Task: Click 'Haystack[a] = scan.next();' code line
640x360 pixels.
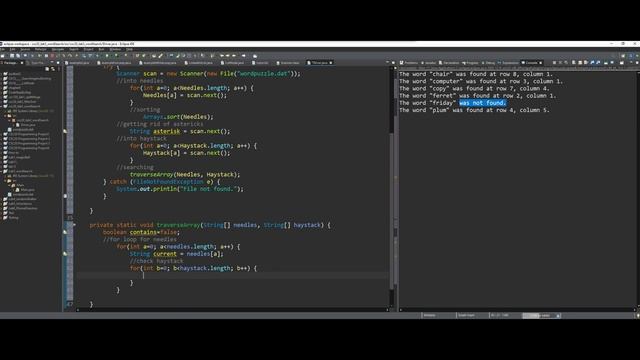Action: 187,153
